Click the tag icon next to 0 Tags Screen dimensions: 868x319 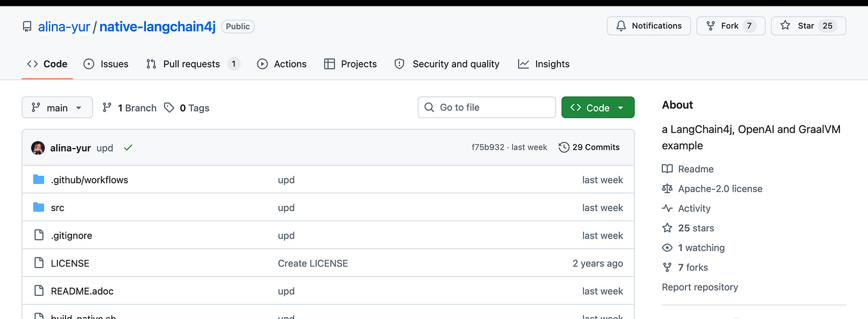point(169,107)
